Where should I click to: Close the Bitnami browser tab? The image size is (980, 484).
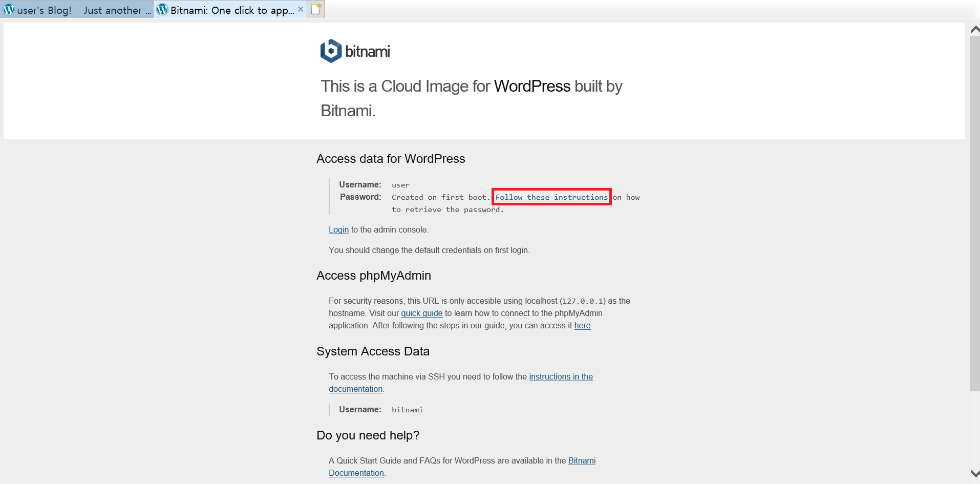[301, 9]
